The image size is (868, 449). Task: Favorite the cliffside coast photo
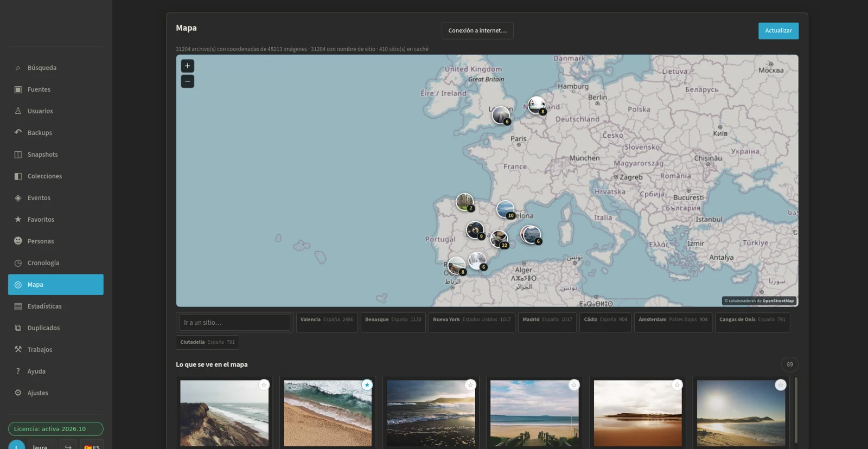pos(264,385)
